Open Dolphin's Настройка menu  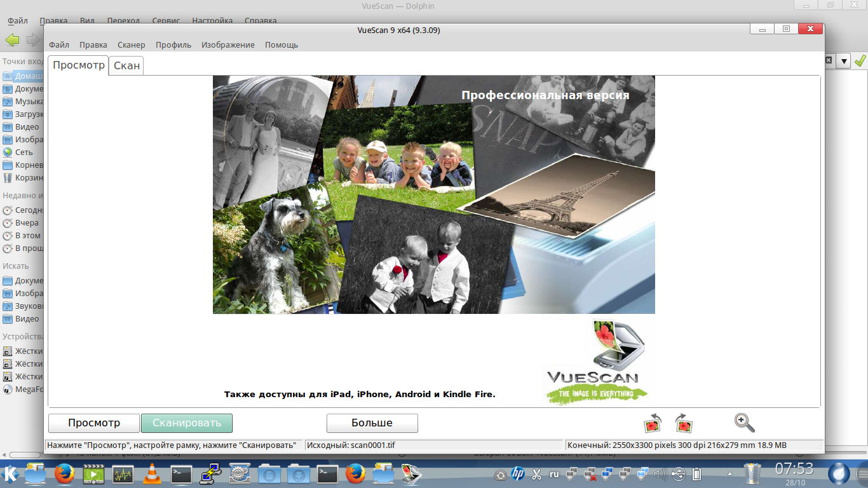tap(212, 21)
